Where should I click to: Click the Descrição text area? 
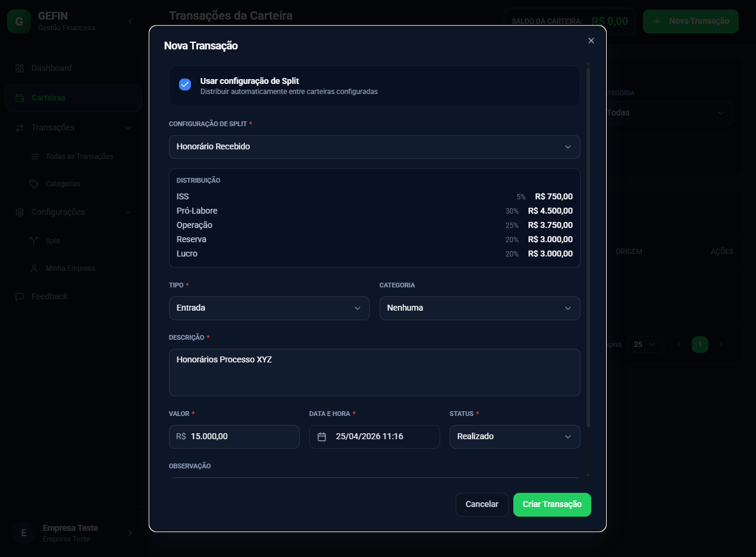[374, 373]
